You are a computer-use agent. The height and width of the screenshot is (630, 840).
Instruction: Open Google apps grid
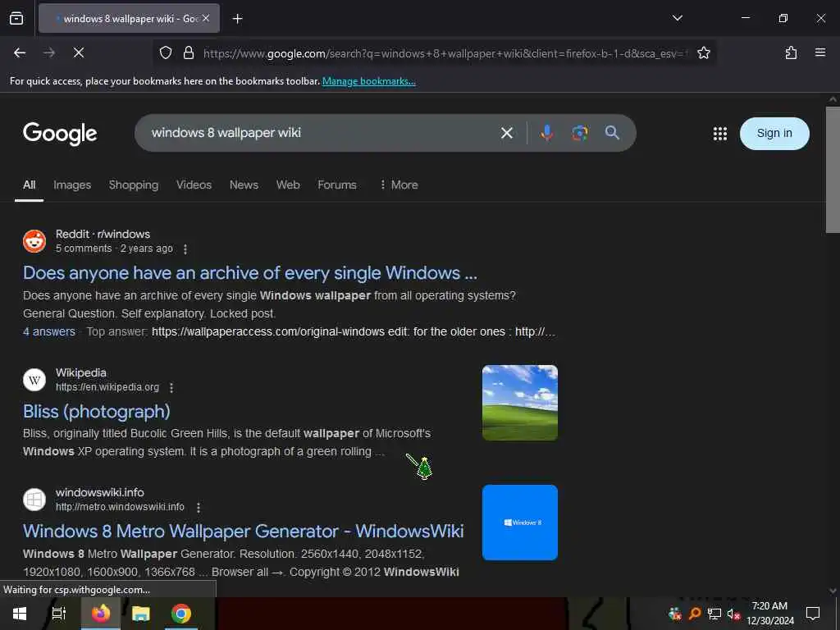pyautogui.click(x=720, y=134)
